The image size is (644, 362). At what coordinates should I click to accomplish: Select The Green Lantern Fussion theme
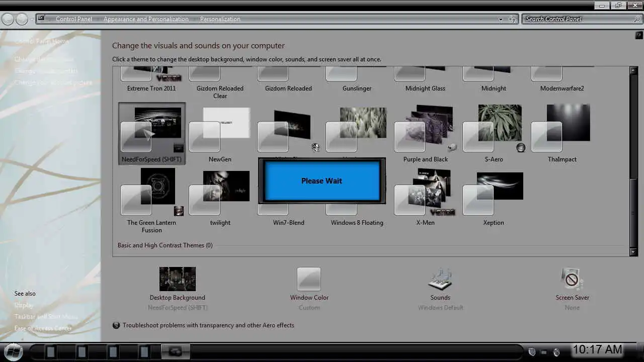point(152,200)
